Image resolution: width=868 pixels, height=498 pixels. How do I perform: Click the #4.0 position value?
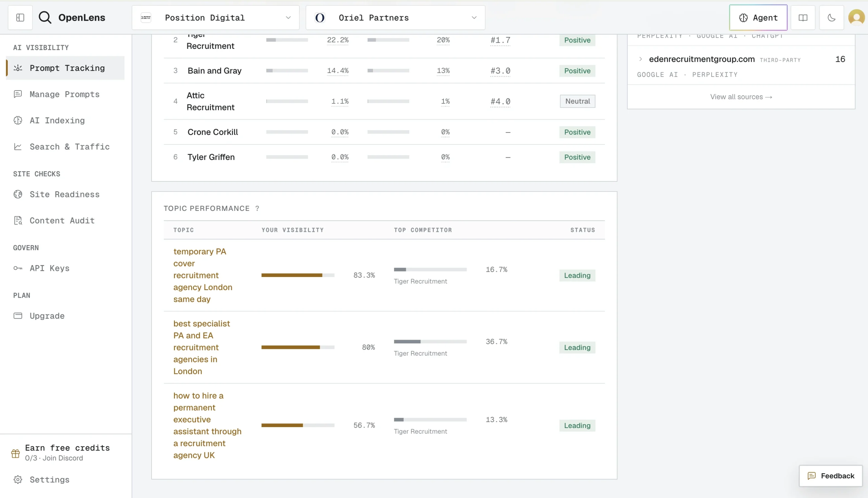tap(500, 101)
